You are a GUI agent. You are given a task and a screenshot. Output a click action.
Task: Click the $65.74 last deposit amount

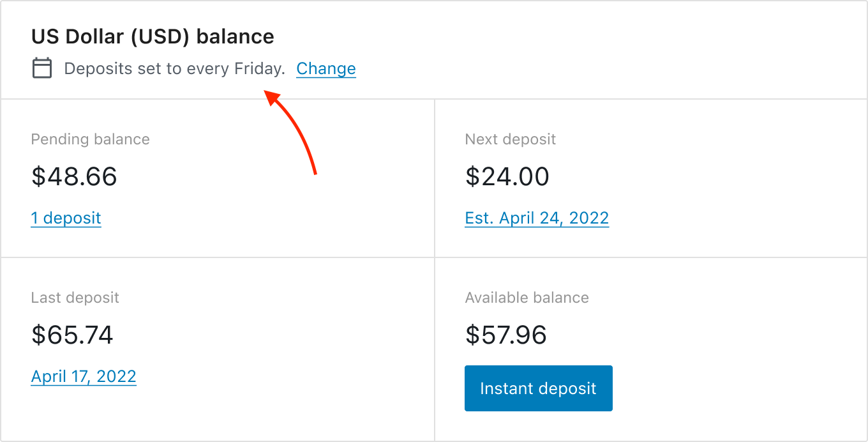click(x=71, y=335)
